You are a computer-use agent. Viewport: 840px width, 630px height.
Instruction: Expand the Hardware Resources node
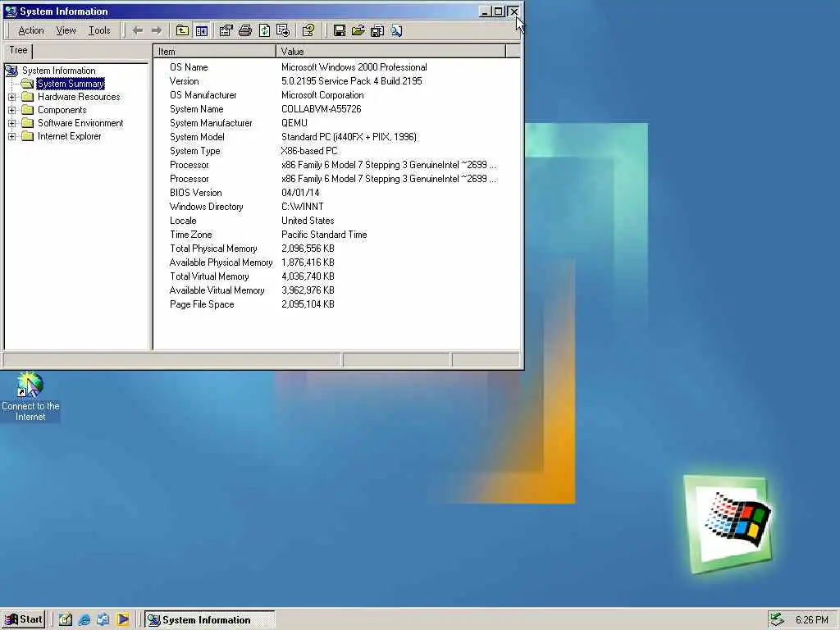11,97
